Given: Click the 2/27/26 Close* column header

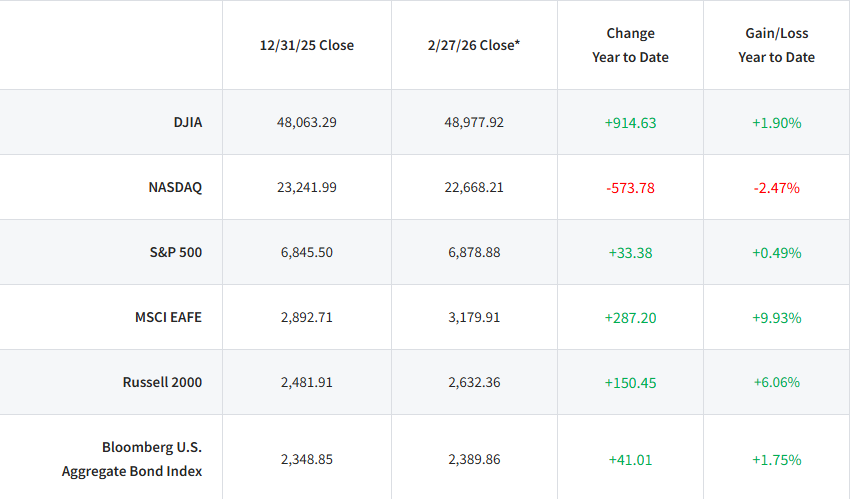Looking at the screenshot, I should tap(474, 46).
